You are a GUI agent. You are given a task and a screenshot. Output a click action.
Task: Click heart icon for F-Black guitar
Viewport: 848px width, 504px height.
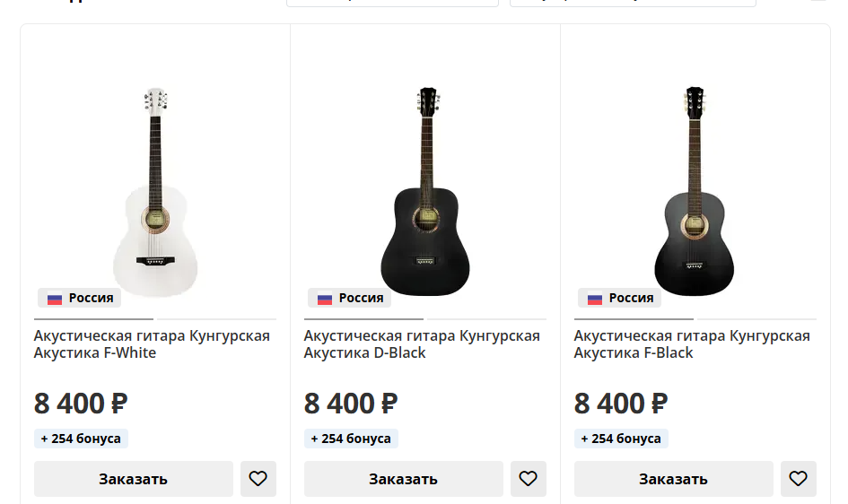[799, 479]
